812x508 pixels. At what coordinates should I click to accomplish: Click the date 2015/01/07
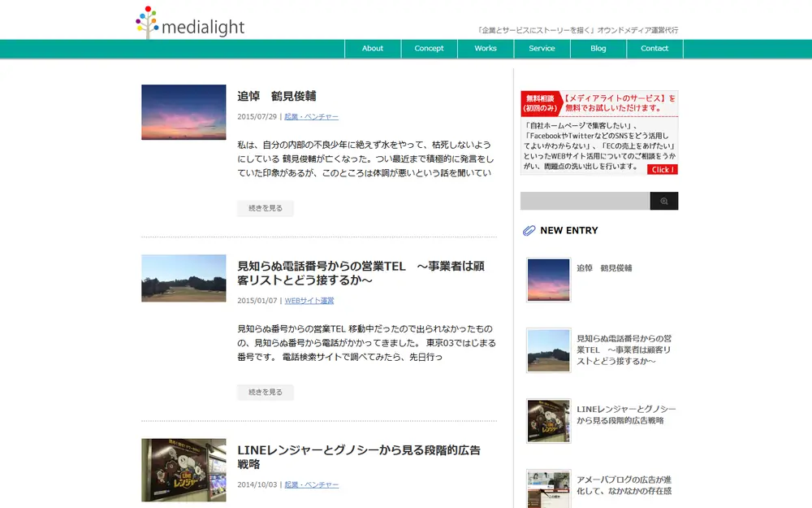click(x=257, y=302)
